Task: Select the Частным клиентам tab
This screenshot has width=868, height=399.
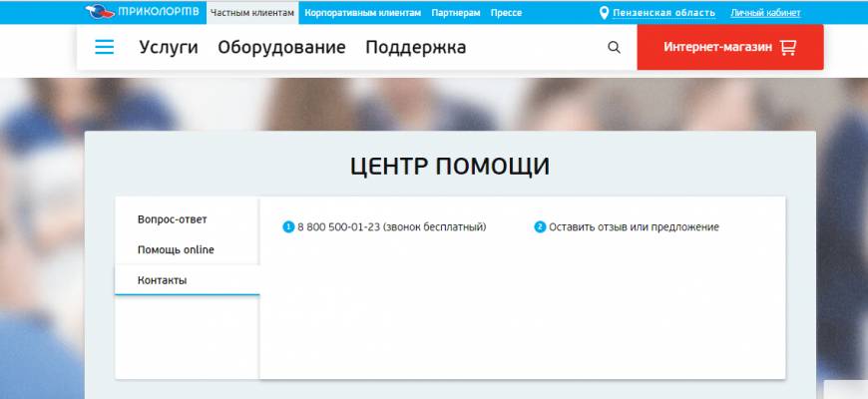Action: coord(252,12)
